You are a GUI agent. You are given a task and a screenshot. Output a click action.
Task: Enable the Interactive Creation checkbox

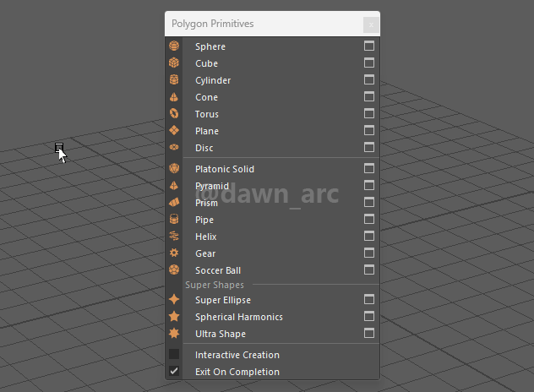point(174,355)
